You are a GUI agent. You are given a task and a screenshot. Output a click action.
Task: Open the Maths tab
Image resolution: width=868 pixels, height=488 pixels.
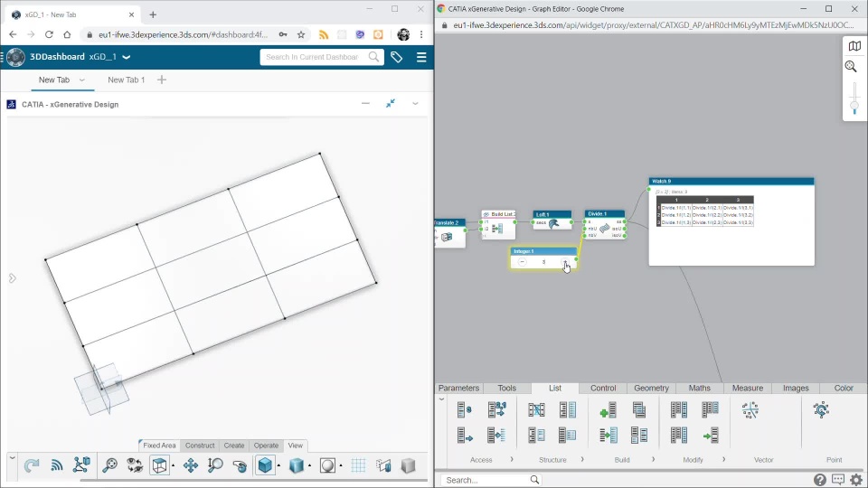pyautogui.click(x=699, y=388)
